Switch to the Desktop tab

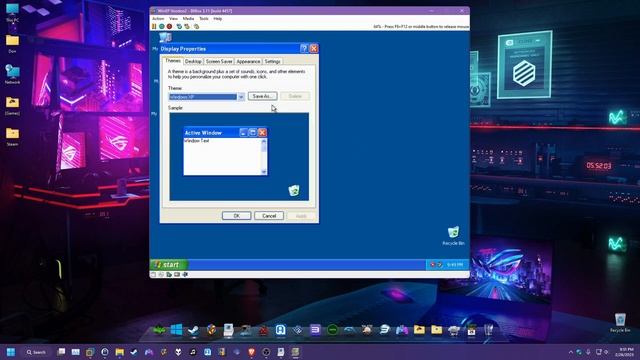pyautogui.click(x=193, y=61)
